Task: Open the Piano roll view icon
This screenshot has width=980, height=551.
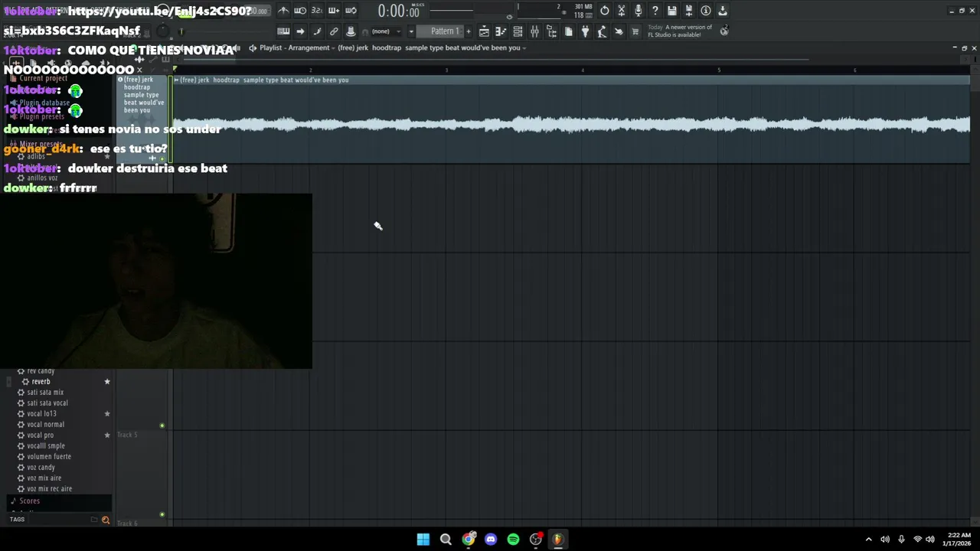Action: coord(501,31)
